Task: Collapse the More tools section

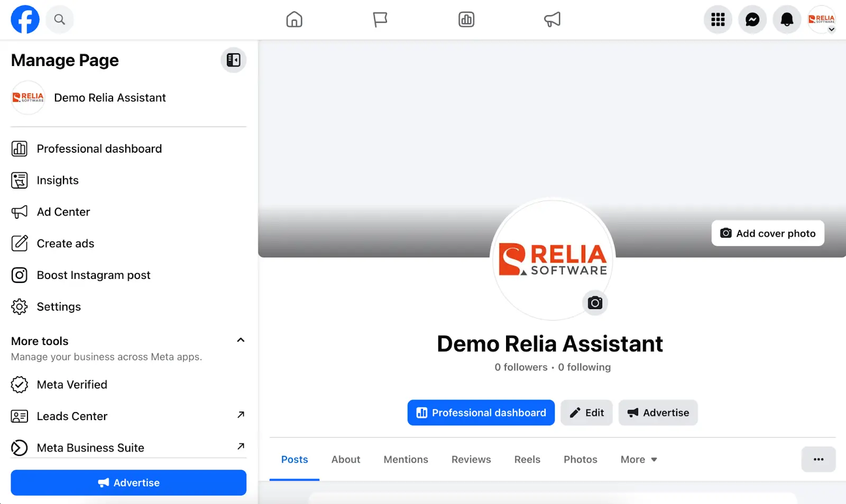Action: coord(241,340)
